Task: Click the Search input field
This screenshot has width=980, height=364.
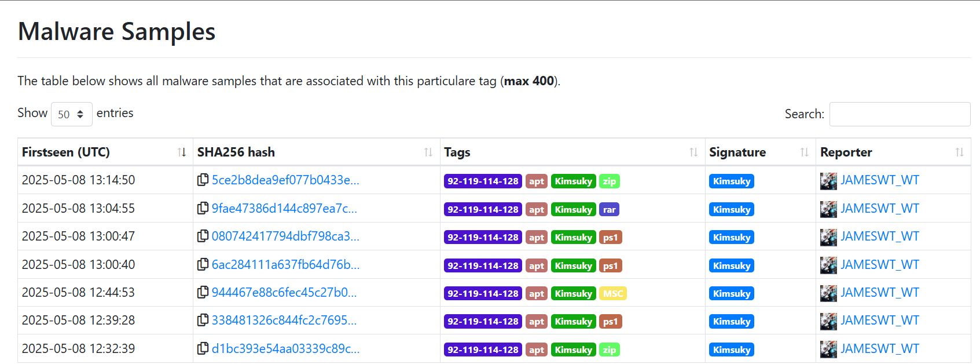Action: [x=900, y=114]
